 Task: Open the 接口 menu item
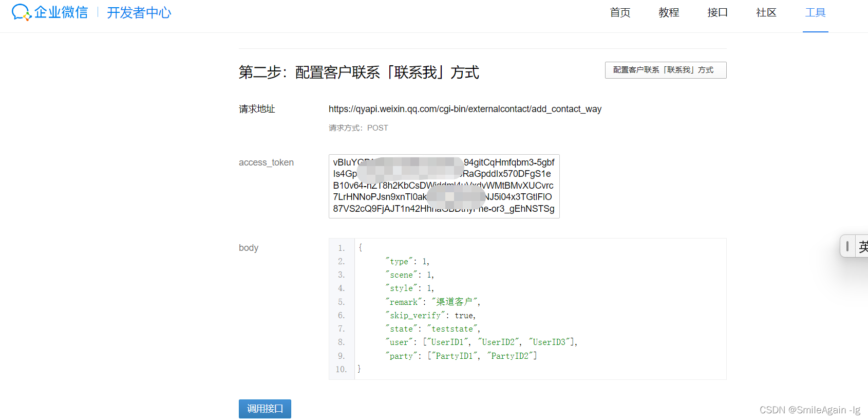(718, 13)
